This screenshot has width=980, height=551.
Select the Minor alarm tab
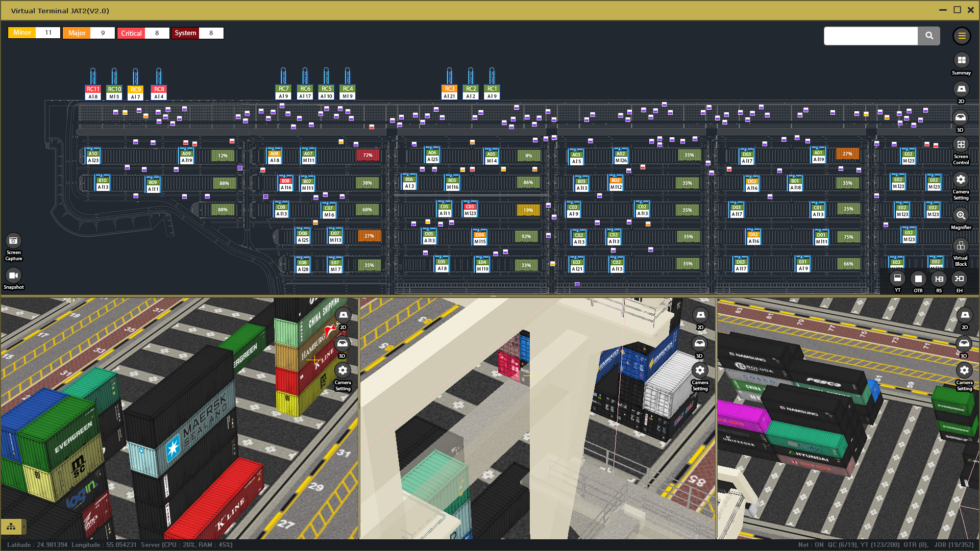pos(22,33)
